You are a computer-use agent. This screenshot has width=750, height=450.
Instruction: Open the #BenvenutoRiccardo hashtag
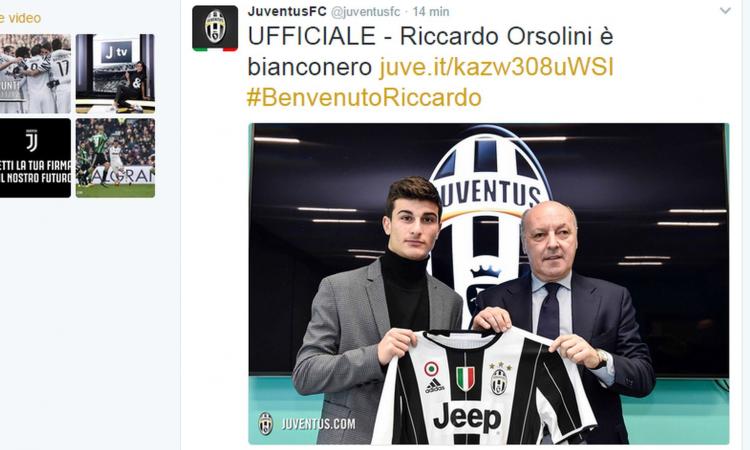364,98
